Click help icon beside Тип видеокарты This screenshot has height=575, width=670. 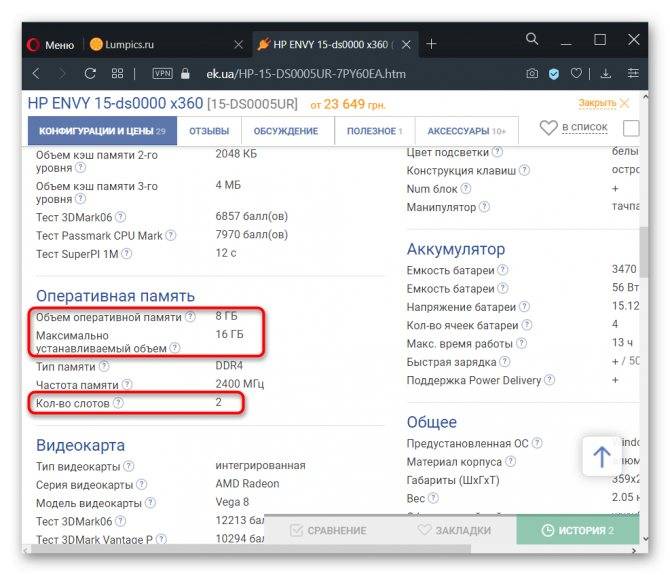point(129,466)
